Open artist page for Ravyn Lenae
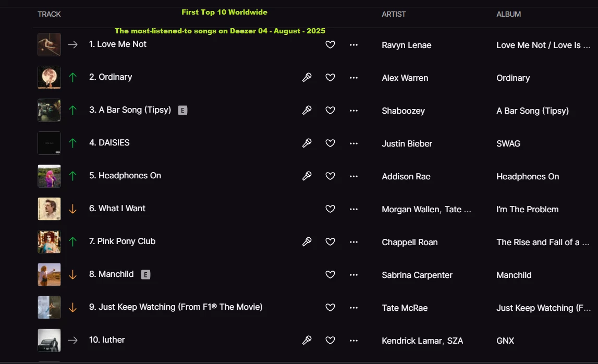The width and height of the screenshot is (598, 364). pyautogui.click(x=406, y=45)
